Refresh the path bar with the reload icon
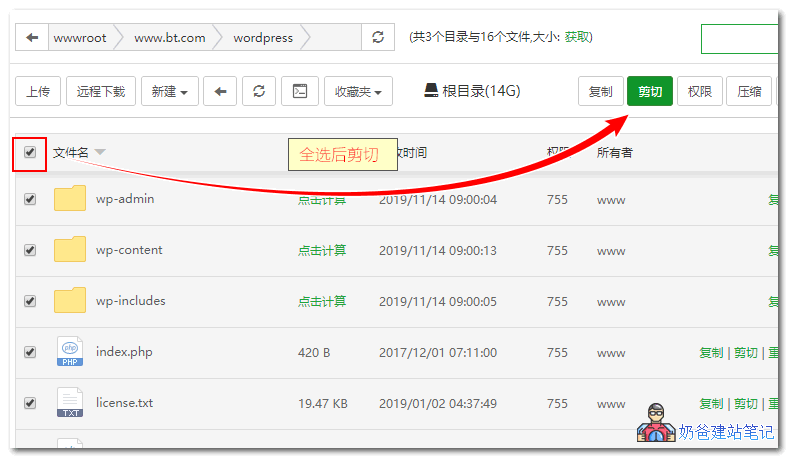The height and width of the screenshot is (459, 789). (377, 38)
